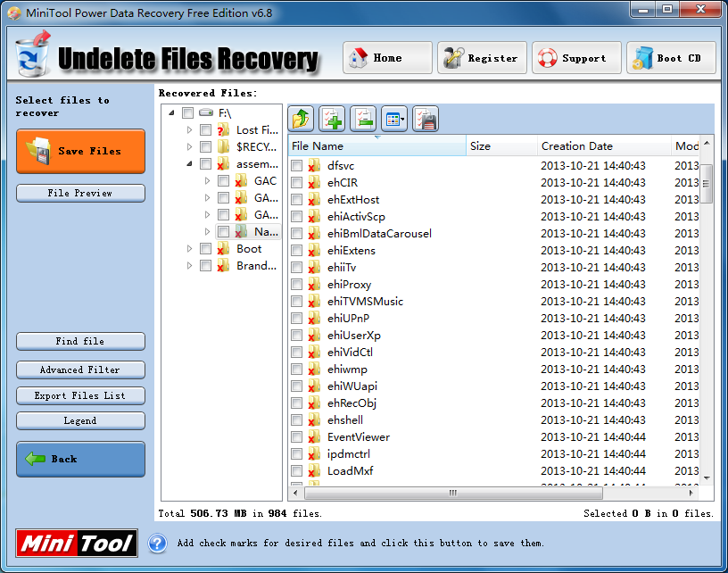This screenshot has height=573, width=728.
Task: Click the Boot CD button
Action: coord(671,58)
